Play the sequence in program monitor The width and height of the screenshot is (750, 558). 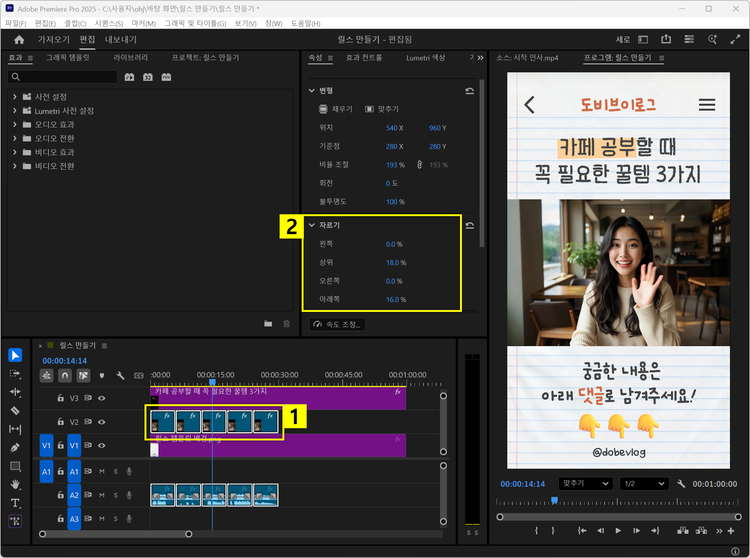(618, 531)
